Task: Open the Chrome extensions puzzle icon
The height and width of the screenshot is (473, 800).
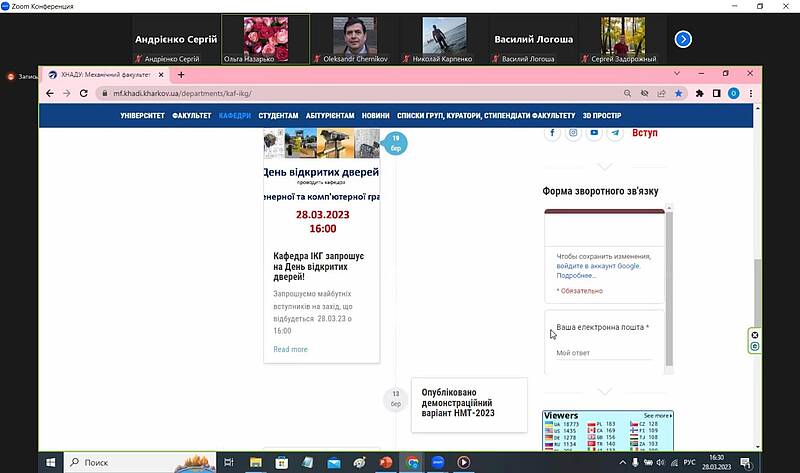Action: pyautogui.click(x=716, y=93)
